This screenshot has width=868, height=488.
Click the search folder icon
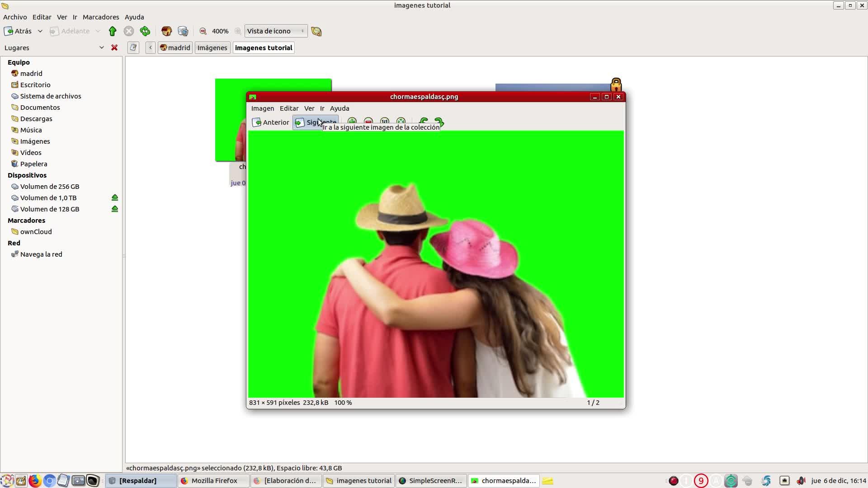(x=316, y=31)
